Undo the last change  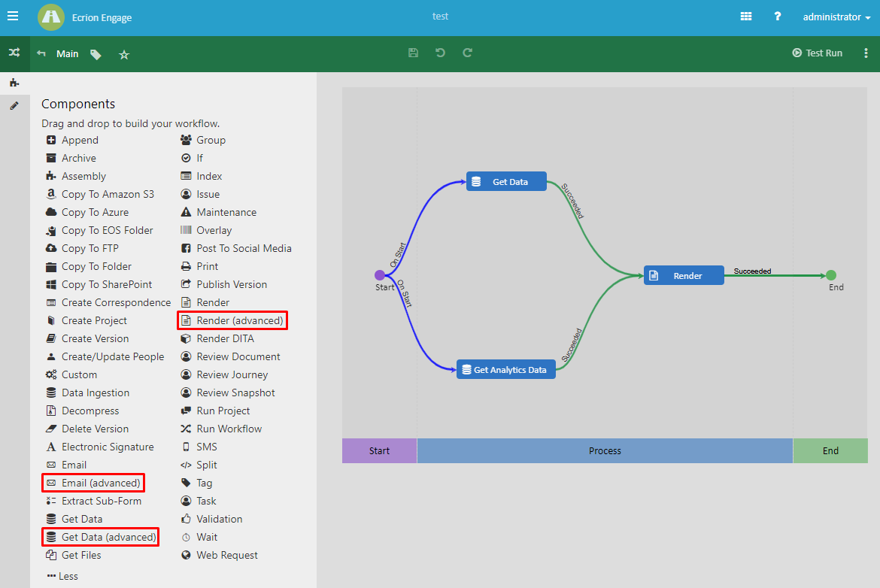(440, 53)
